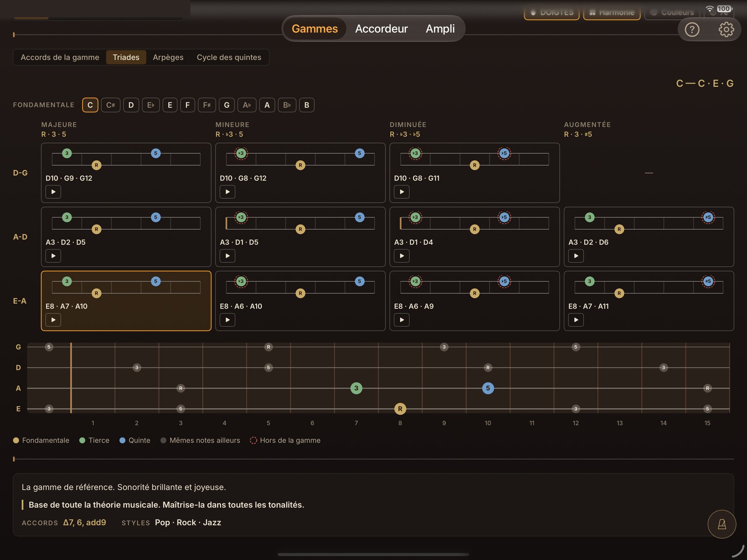Play the major triad D10 · G9 · G12
747x560 pixels.
[x=53, y=192]
